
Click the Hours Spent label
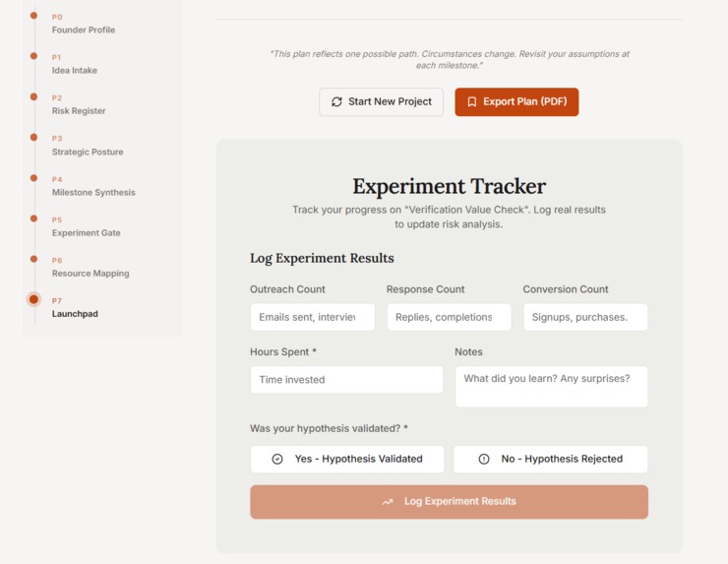pos(283,351)
